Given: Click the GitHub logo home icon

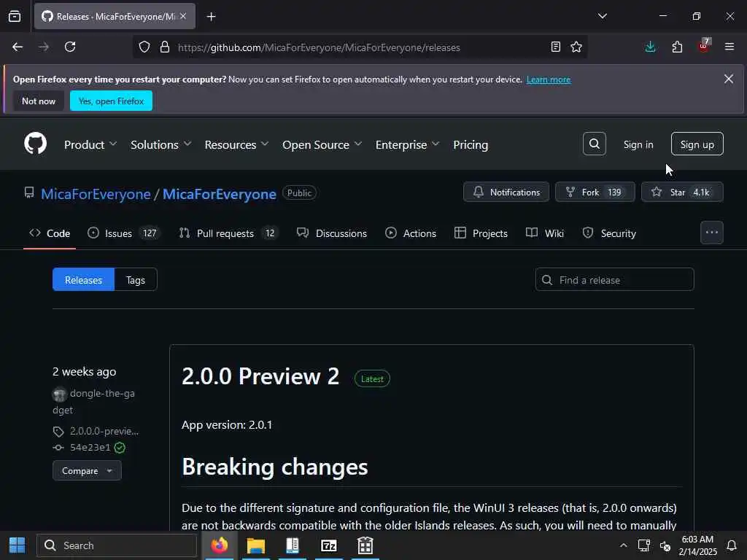Looking at the screenshot, I should pos(36,144).
